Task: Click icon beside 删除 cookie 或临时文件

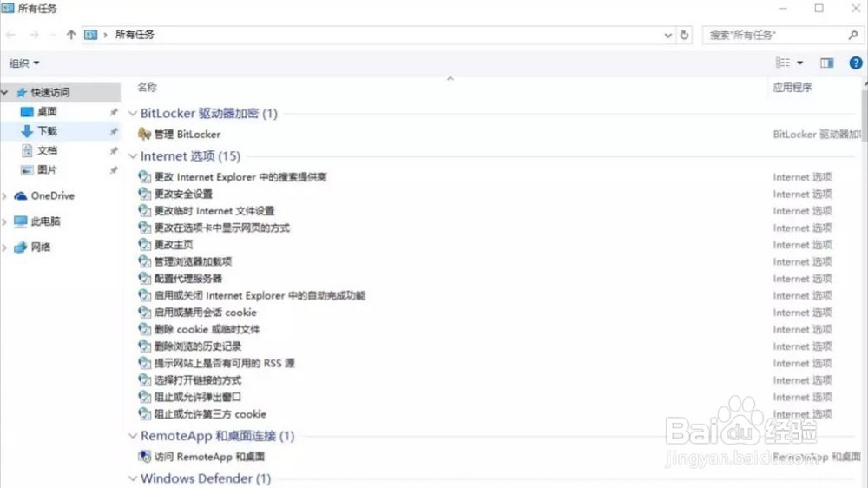Action: point(144,329)
